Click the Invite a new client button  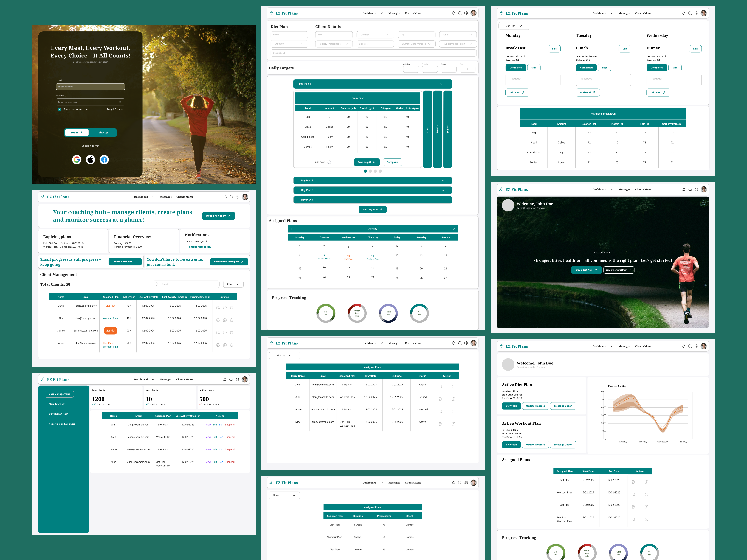(x=218, y=216)
